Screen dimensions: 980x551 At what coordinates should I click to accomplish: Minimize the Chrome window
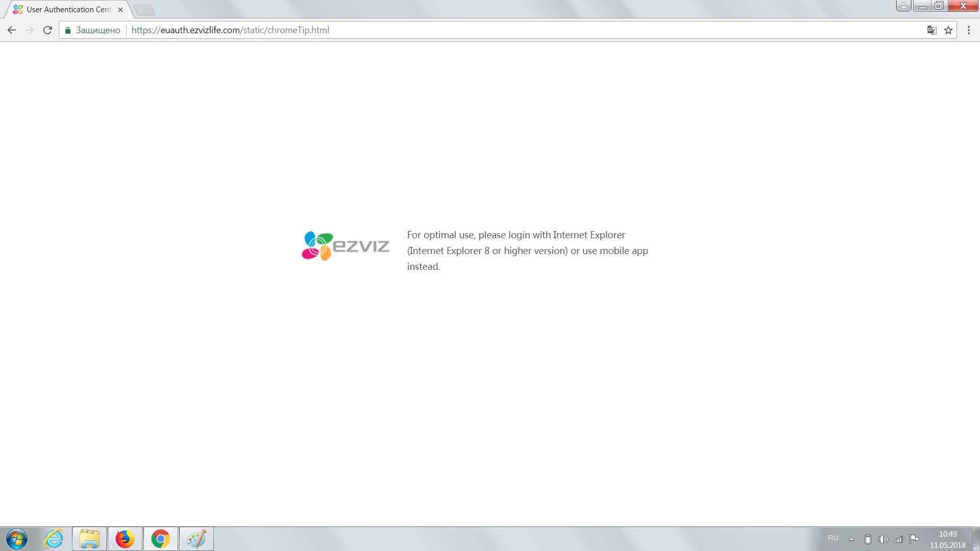coord(922,6)
